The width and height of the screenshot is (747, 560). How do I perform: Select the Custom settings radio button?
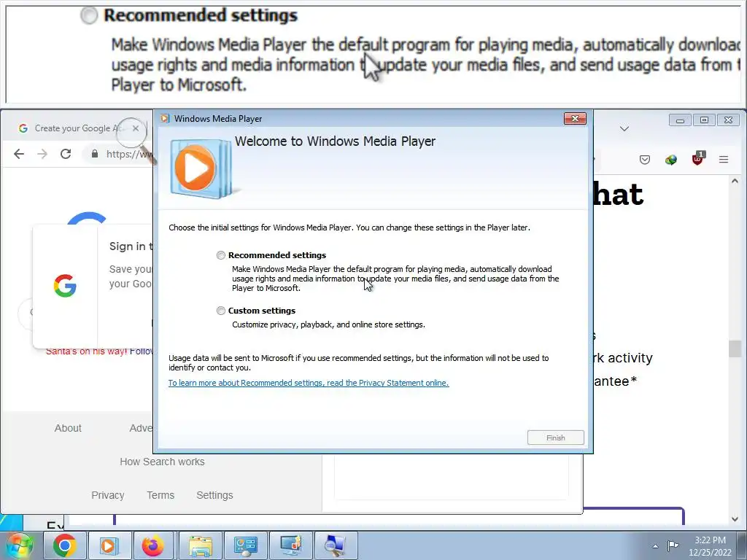pos(221,311)
